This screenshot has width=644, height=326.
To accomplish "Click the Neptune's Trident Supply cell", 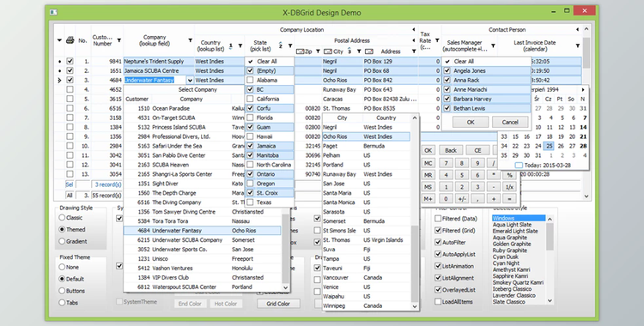I will coord(159,61).
